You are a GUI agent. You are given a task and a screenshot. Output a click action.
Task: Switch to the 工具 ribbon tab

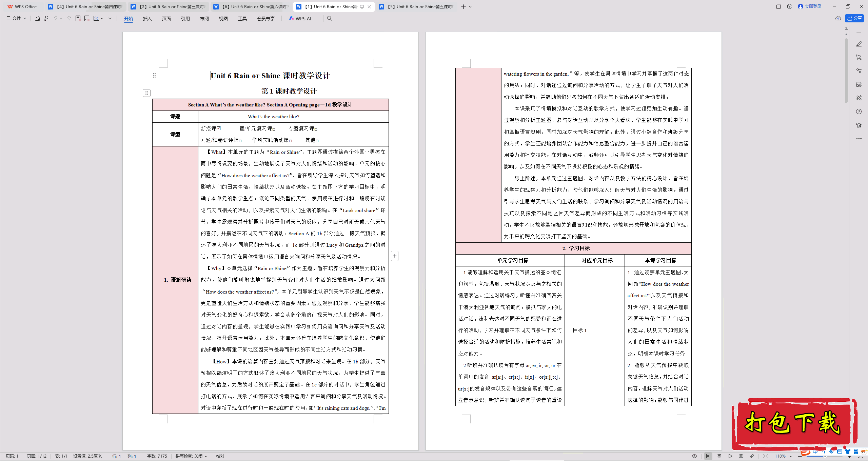click(x=242, y=19)
